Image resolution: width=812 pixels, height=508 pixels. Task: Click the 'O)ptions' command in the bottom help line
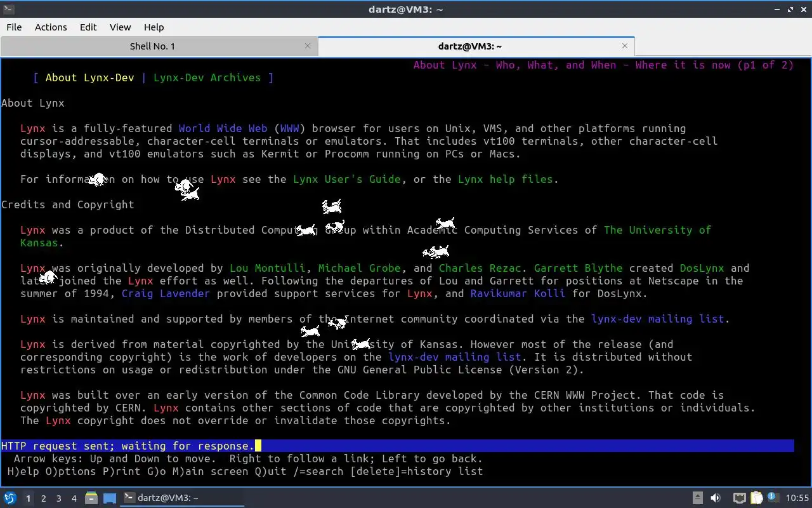pyautogui.click(x=71, y=471)
